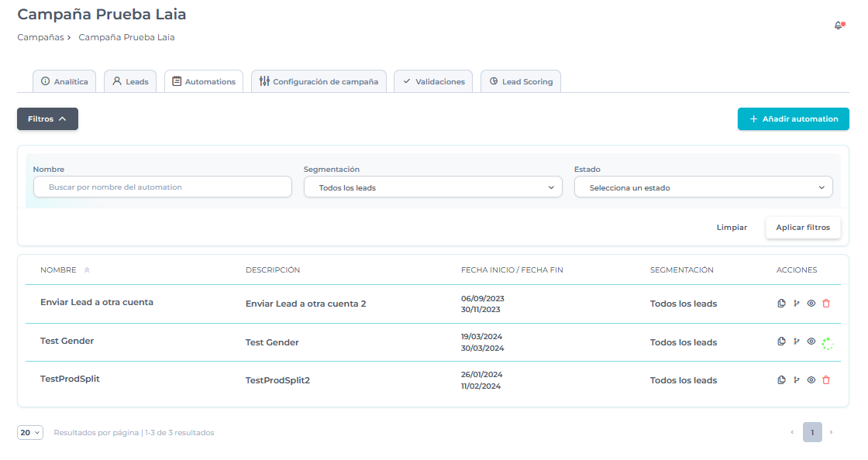This screenshot has height=460, width=868.
Task: Open the notifications bell icon
Action: pos(839,26)
